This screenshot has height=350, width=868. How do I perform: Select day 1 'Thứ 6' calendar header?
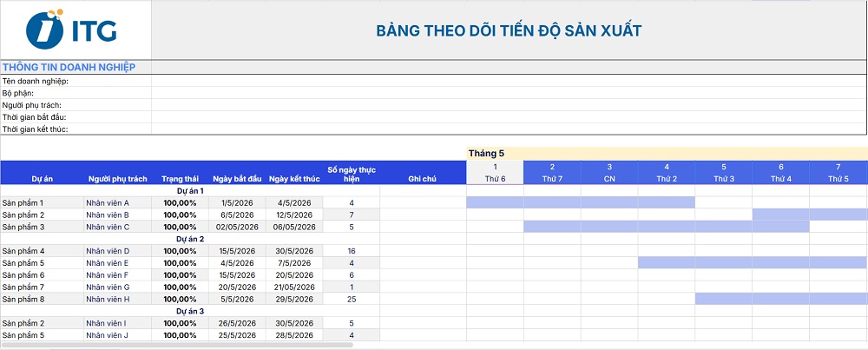pyautogui.click(x=495, y=173)
